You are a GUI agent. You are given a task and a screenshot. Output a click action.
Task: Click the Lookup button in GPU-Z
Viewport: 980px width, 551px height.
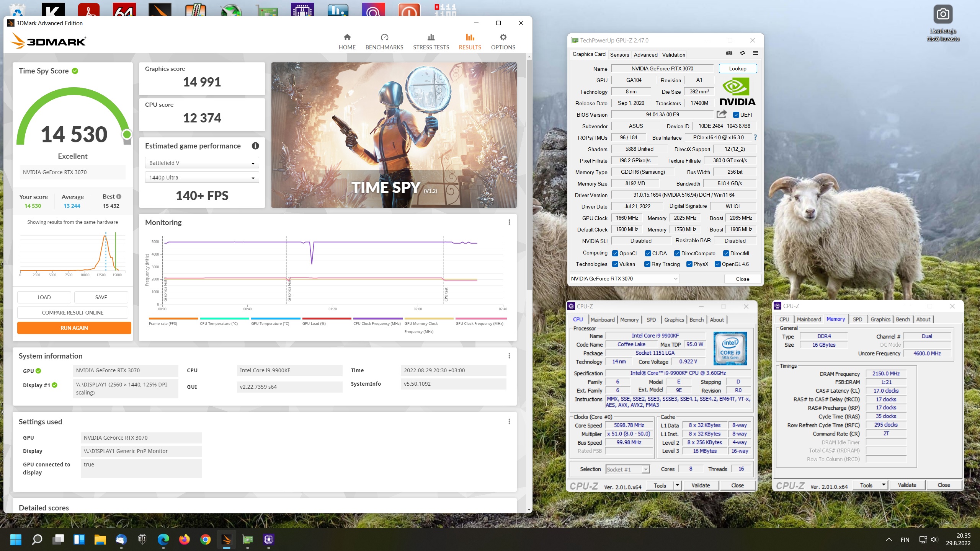[x=737, y=68]
